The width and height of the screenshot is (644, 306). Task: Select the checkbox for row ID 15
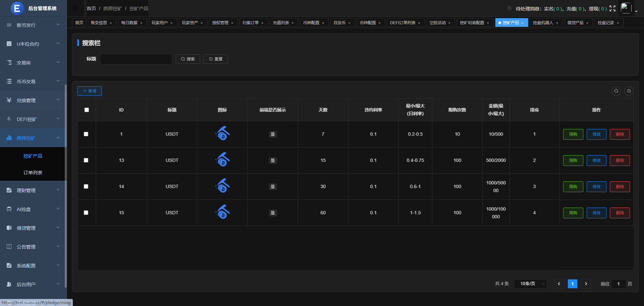[86, 213]
